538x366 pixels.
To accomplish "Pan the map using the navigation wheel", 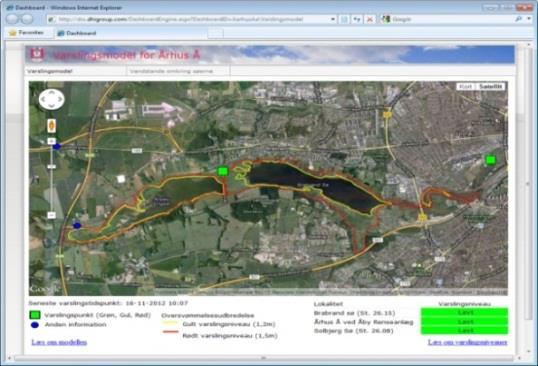I will point(51,99).
